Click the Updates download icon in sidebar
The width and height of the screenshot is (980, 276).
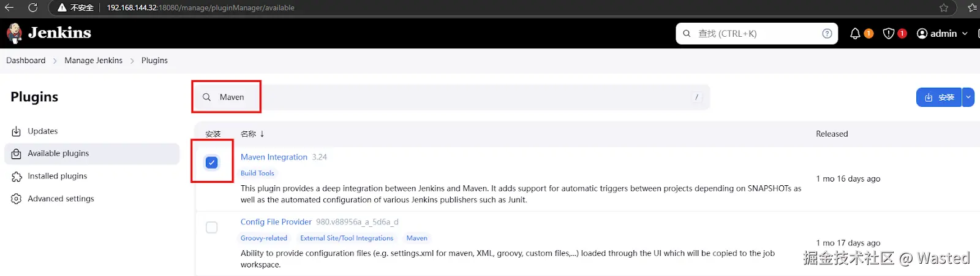tap(17, 131)
